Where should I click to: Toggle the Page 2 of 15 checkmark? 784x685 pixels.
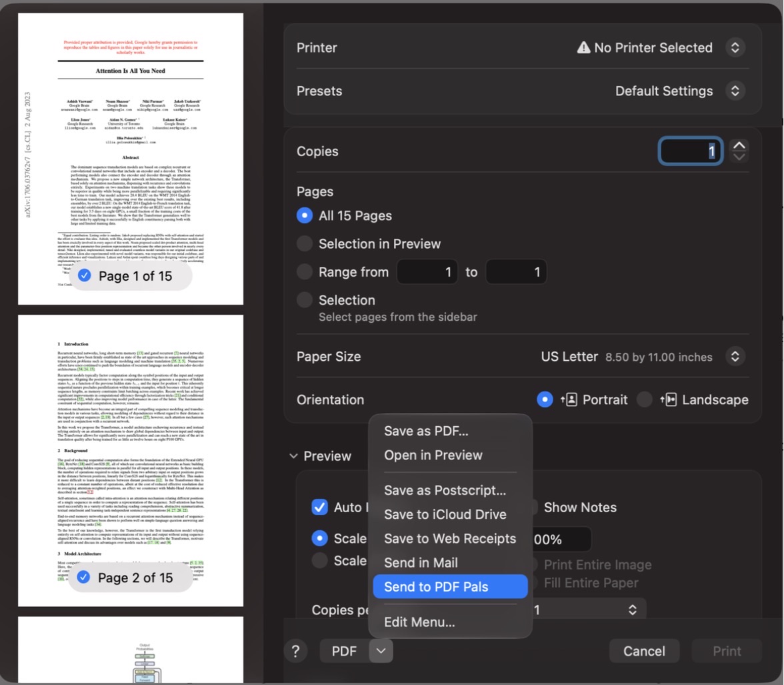click(83, 578)
